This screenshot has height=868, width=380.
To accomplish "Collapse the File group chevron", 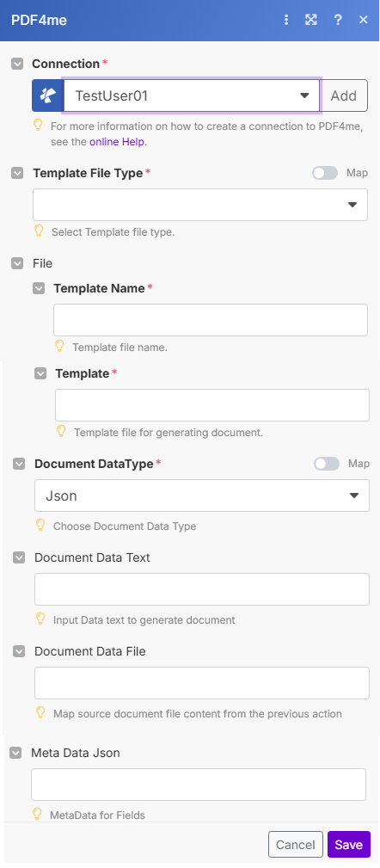I will tap(18, 263).
